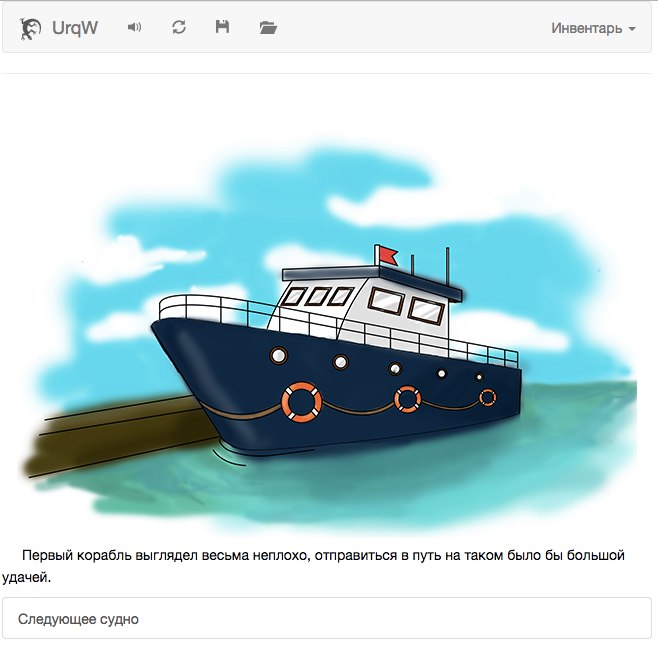
Task: Click the smallest lifebuoy near the stern
Action: [488, 397]
